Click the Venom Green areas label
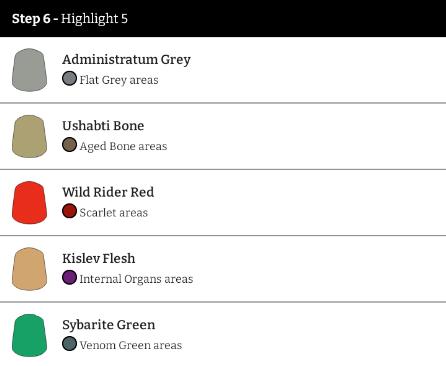This screenshot has width=446, height=366. [131, 345]
